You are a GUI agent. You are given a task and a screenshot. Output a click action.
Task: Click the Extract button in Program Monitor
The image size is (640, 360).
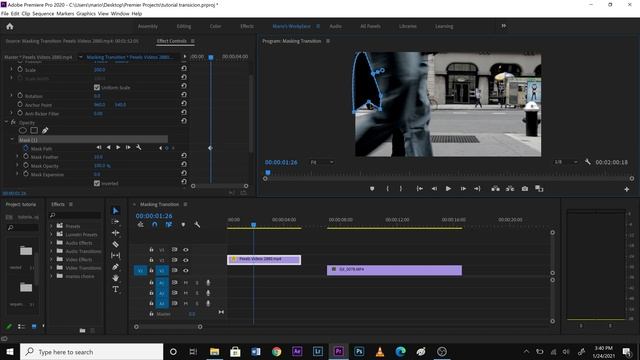[510, 189]
